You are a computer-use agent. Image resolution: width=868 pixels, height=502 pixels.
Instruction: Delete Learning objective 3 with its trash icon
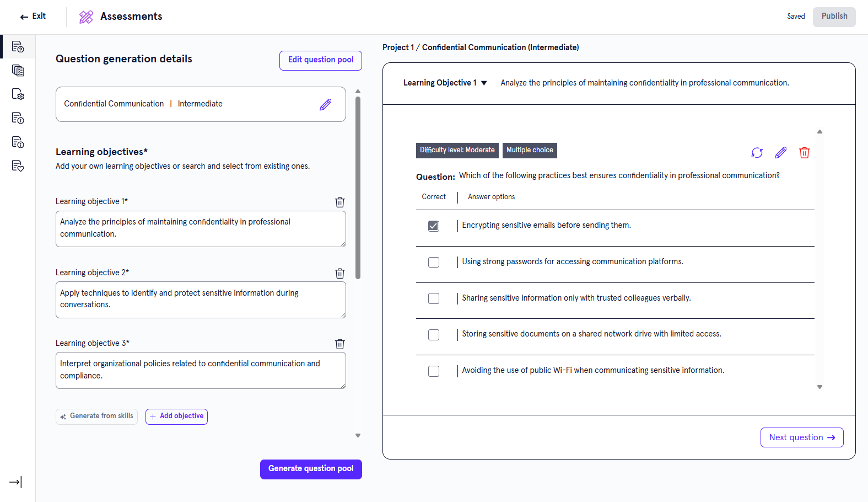click(340, 344)
